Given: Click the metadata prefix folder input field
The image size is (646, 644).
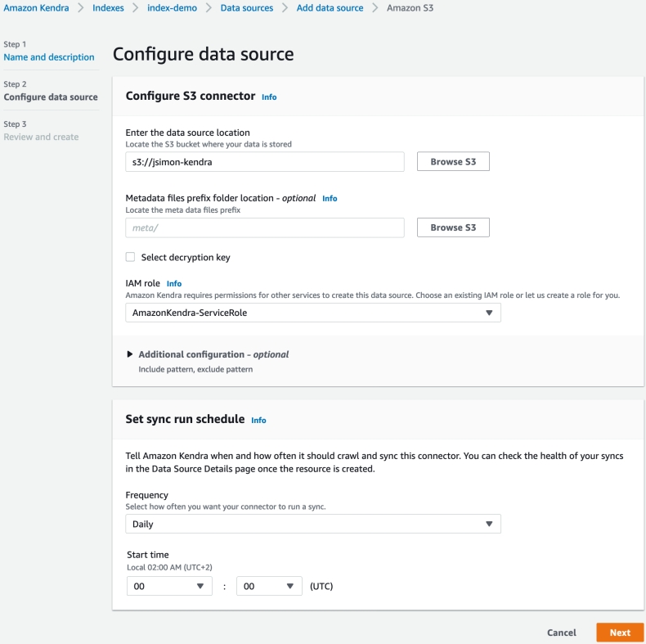Looking at the screenshot, I should [x=265, y=227].
